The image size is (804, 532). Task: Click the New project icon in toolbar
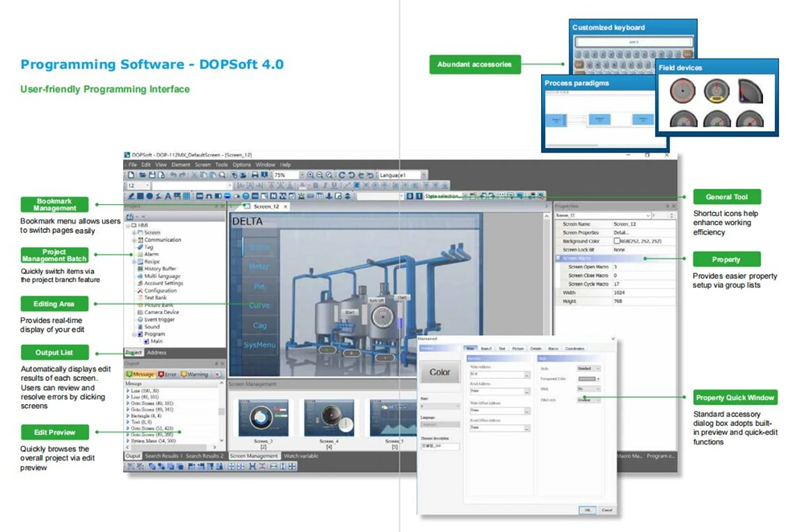[131, 174]
